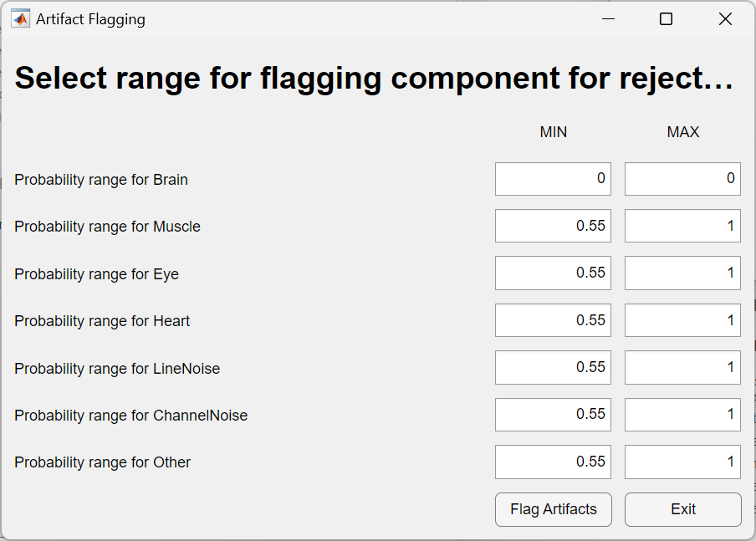Edit the Eye MIN probability value
Image resolution: width=756 pixels, height=541 pixels.
[x=553, y=273]
